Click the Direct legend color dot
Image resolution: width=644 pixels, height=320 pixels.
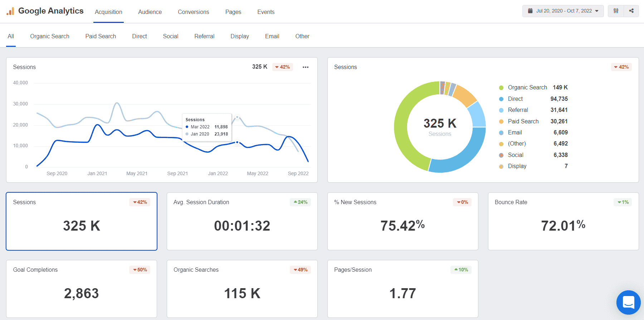501,99
